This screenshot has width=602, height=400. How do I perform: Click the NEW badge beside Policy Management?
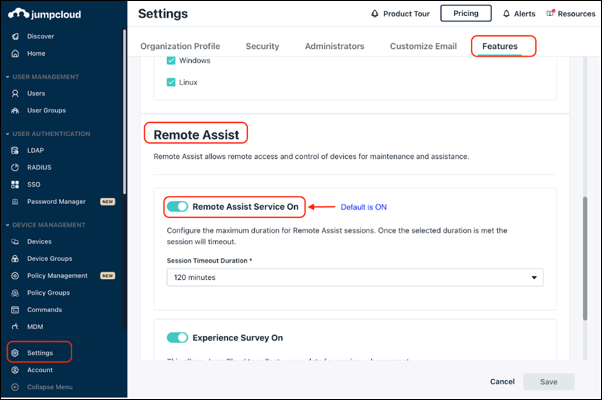tap(108, 276)
